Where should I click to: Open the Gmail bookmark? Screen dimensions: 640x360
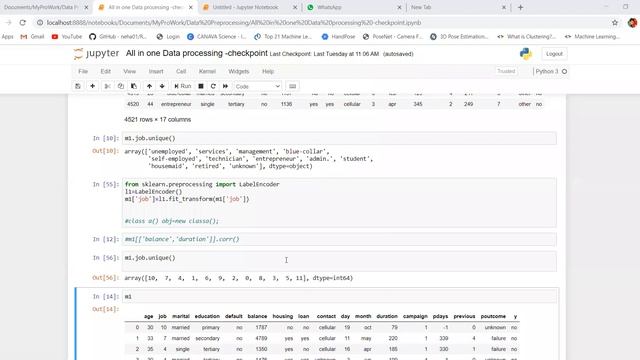(32, 37)
